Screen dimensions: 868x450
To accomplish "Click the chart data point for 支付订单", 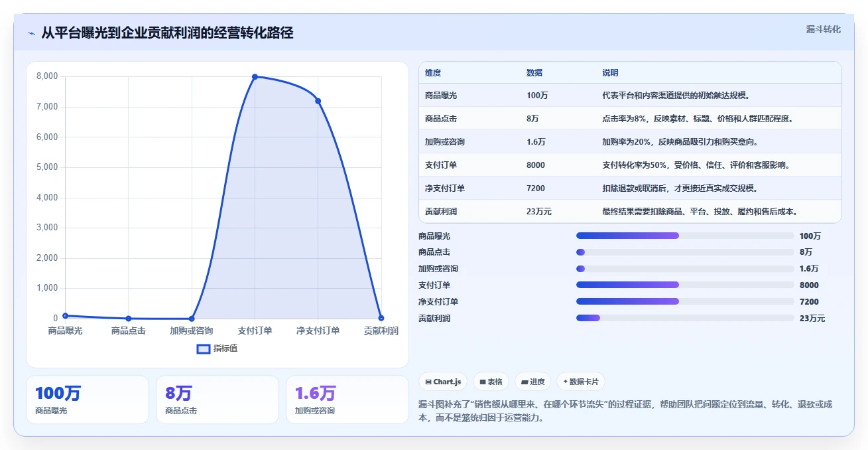I will [255, 77].
